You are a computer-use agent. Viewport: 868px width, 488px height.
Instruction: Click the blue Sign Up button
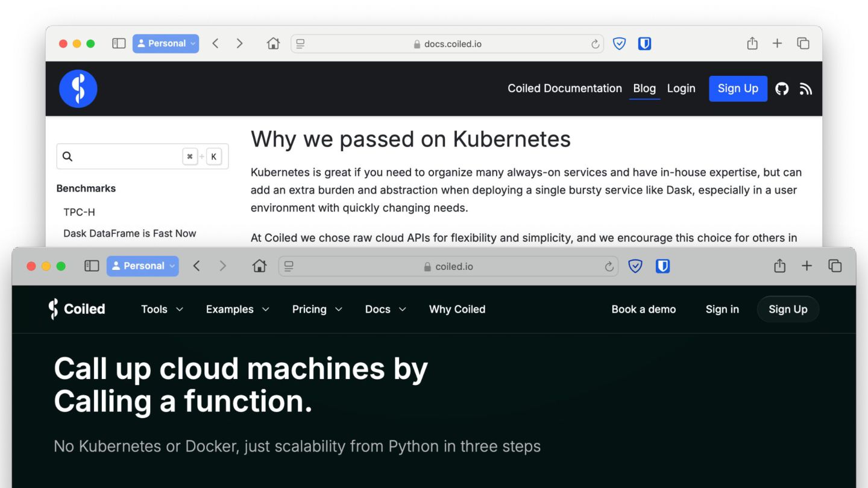pos(738,89)
